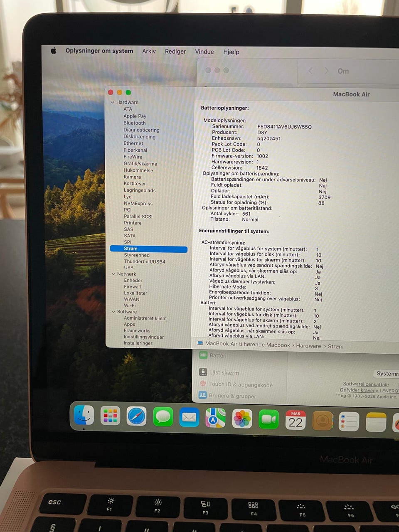Select Wi-Fi under Netværk
399x532 pixels.
(130, 305)
